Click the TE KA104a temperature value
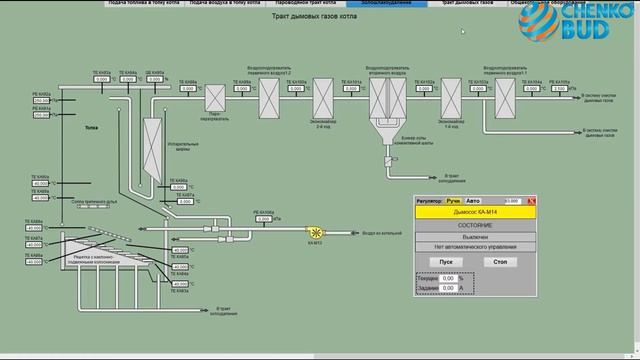The image size is (640, 360). click(531, 89)
